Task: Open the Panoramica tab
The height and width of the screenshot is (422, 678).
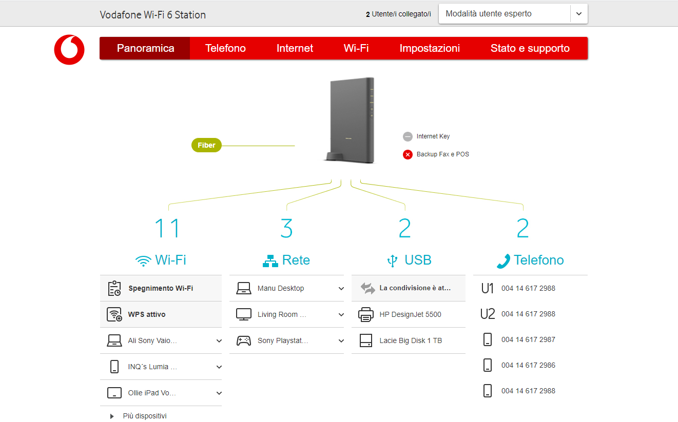Action: pos(145,48)
